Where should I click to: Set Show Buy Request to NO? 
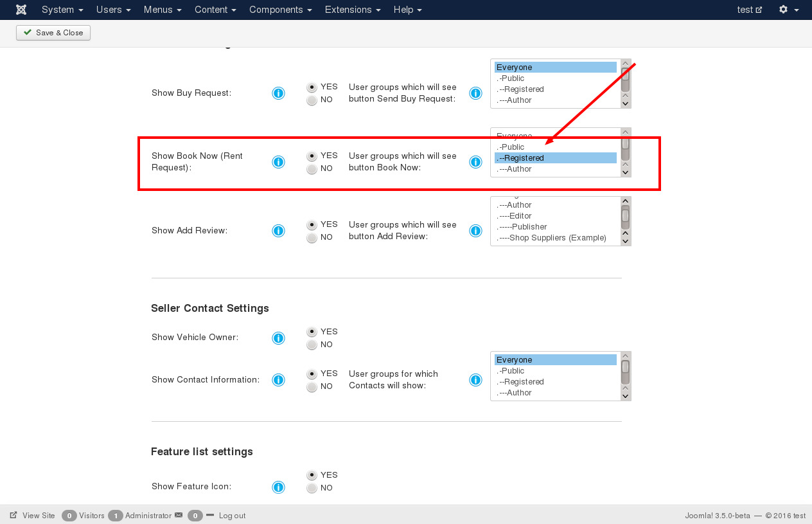click(312, 100)
